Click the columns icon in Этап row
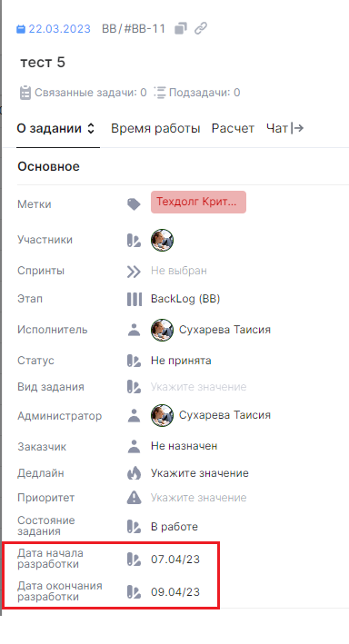This screenshot has height=644, width=349. [134, 299]
